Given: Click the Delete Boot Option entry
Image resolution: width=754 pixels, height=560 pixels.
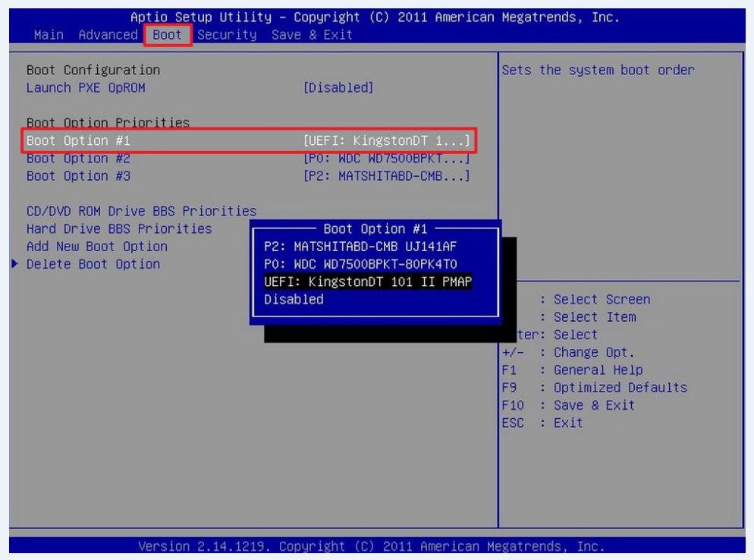Looking at the screenshot, I should coord(93,264).
